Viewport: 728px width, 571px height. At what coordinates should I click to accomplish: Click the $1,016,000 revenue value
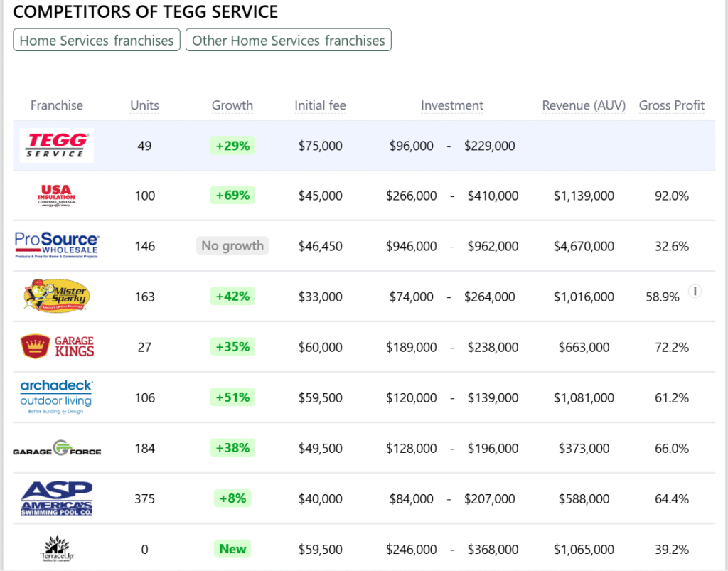584,297
